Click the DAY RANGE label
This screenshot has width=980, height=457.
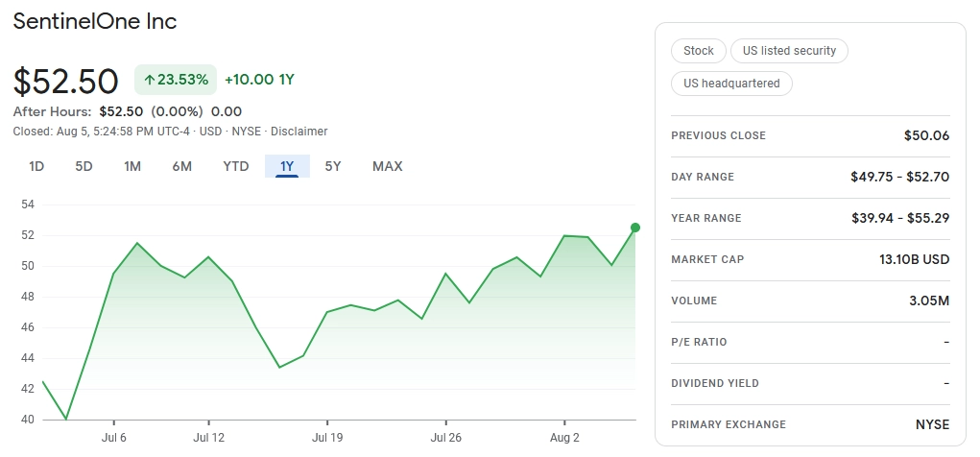tap(703, 177)
